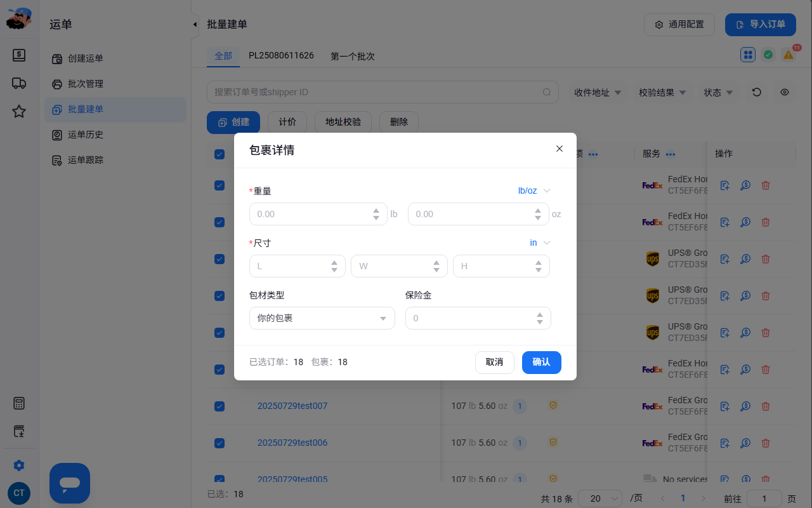Viewport: 812px width, 508px height.
Task: Open the chat support bubble
Action: (x=70, y=483)
